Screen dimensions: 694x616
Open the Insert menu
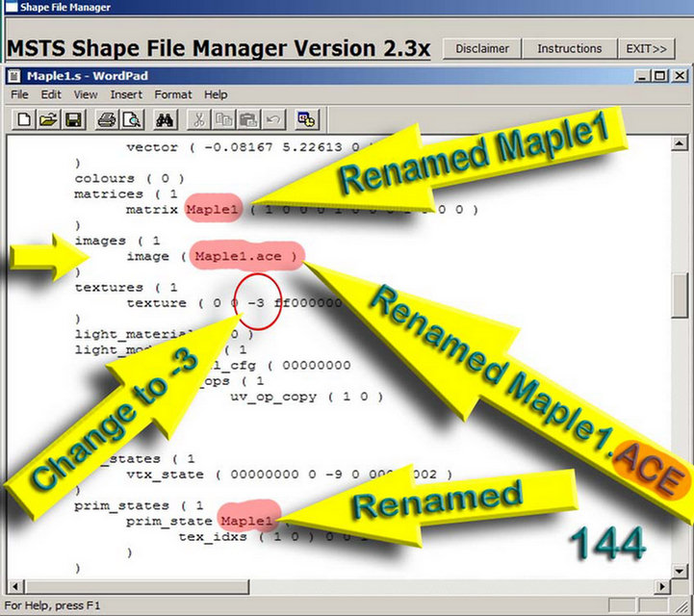point(126,94)
